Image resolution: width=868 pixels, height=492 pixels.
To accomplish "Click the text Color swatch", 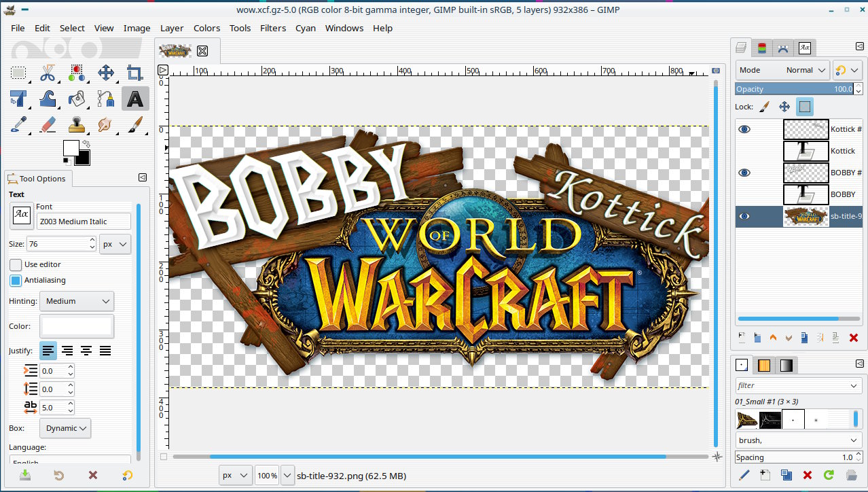I will click(x=77, y=327).
